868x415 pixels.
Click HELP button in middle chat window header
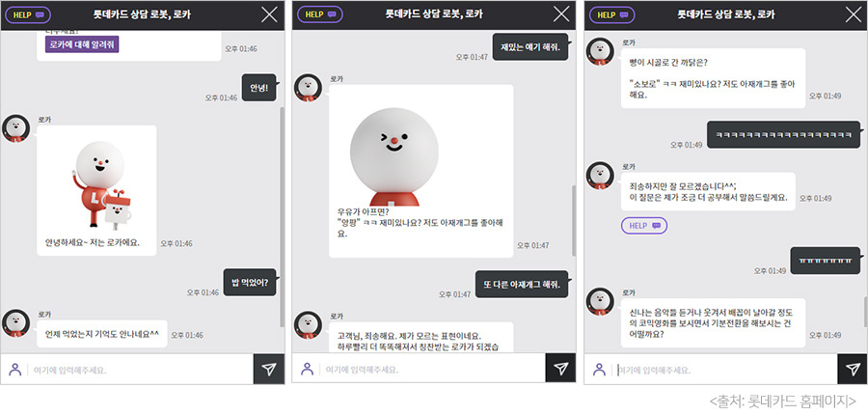tap(320, 14)
